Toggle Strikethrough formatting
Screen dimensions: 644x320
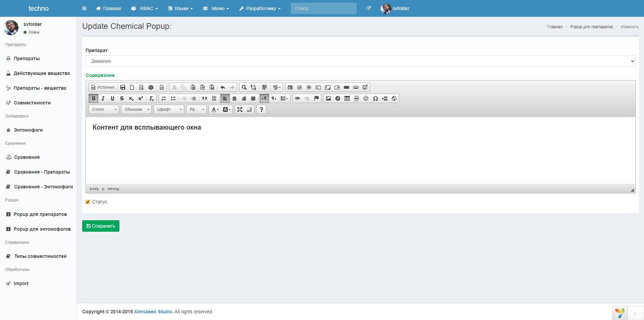pyautogui.click(x=122, y=98)
